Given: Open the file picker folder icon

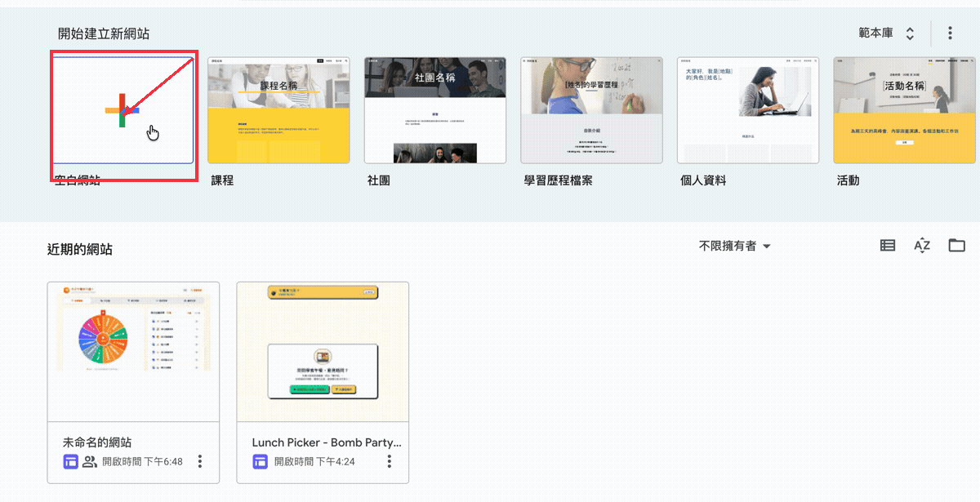Looking at the screenshot, I should 956,246.
